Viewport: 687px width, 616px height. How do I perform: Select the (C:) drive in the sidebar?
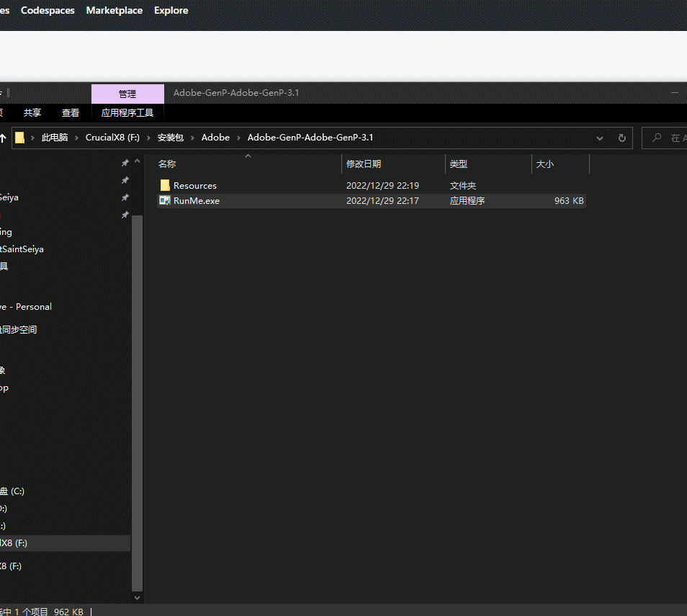tap(12, 491)
